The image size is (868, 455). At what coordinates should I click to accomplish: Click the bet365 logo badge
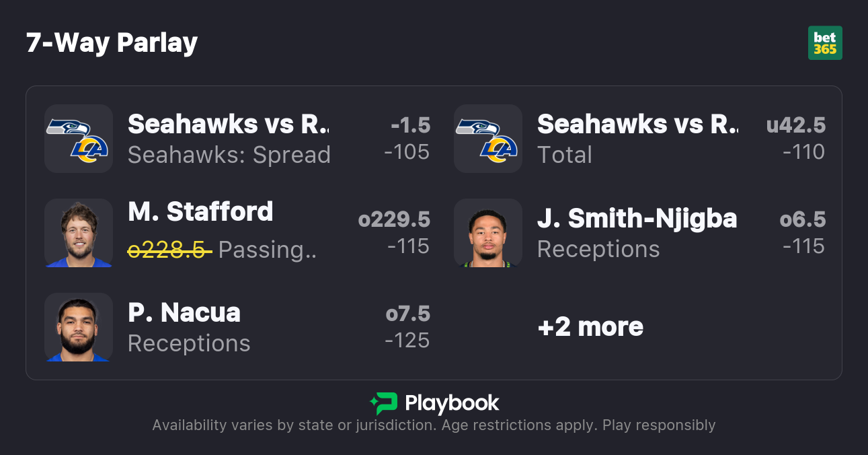click(x=824, y=43)
